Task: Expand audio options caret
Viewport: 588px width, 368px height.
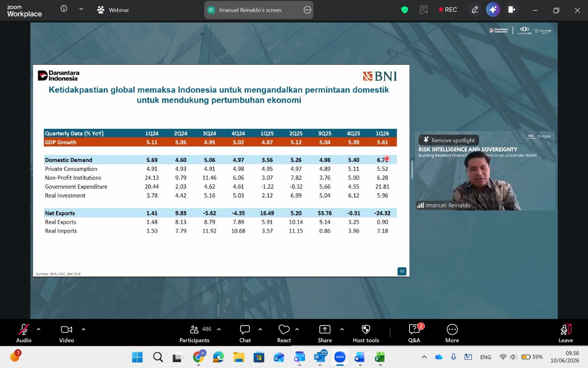Action: tap(39, 329)
